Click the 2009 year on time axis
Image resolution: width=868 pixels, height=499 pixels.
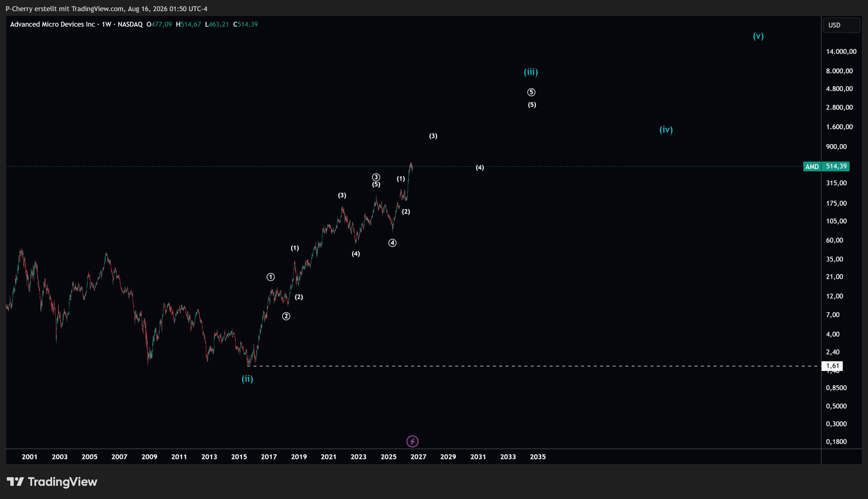point(150,457)
